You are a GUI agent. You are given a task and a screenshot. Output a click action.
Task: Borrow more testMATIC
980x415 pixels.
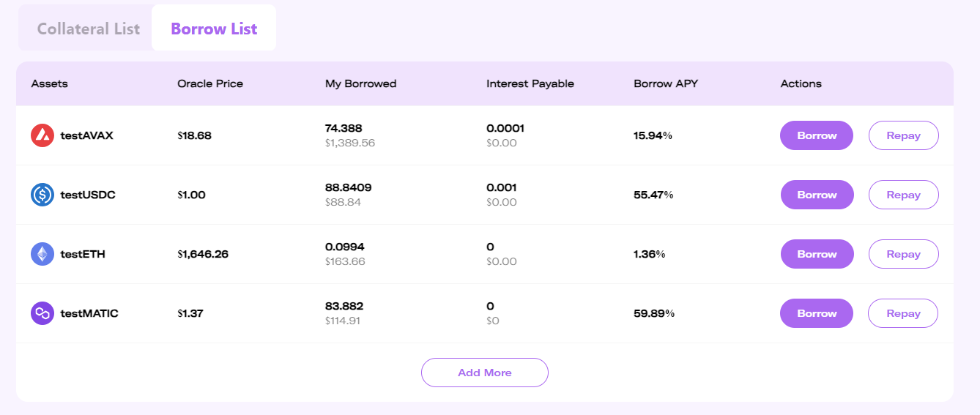817,313
